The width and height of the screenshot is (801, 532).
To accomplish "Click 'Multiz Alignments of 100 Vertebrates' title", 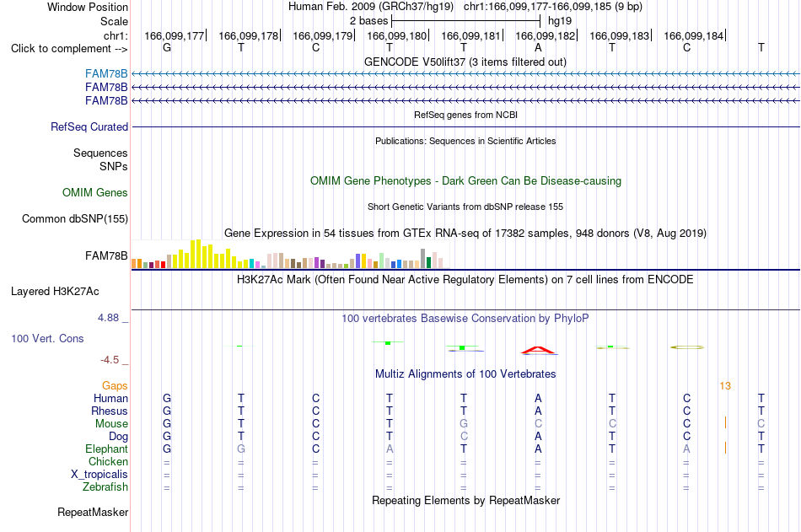I will pos(465,374).
